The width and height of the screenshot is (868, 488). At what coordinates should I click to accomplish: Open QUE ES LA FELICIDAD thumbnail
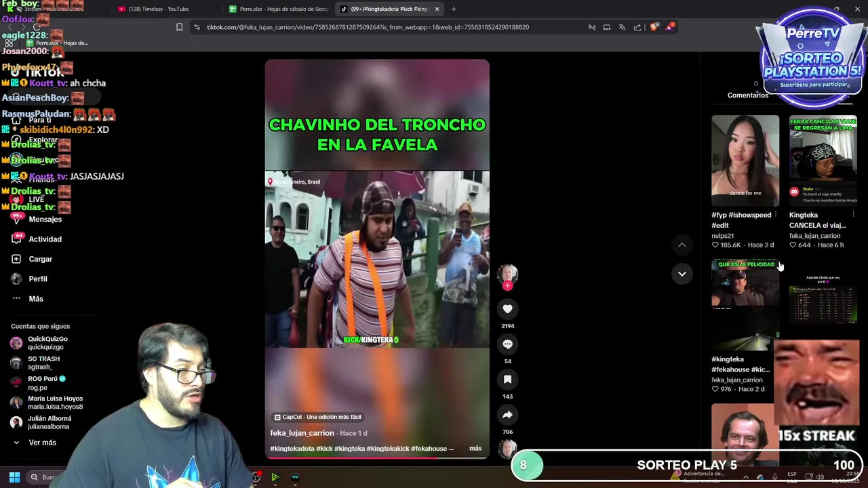pos(745,304)
